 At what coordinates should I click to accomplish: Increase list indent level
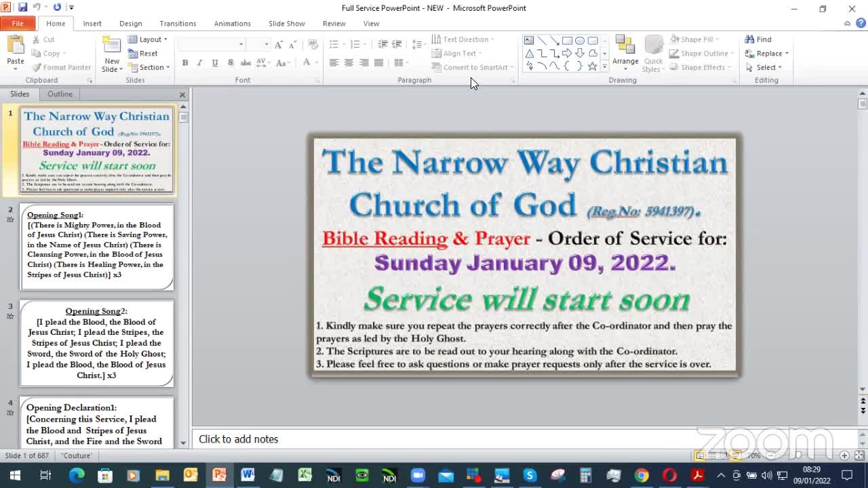click(x=397, y=45)
